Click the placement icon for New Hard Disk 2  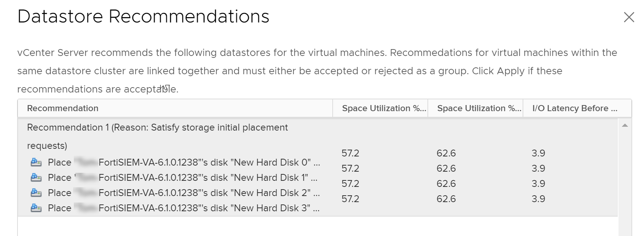point(36,193)
